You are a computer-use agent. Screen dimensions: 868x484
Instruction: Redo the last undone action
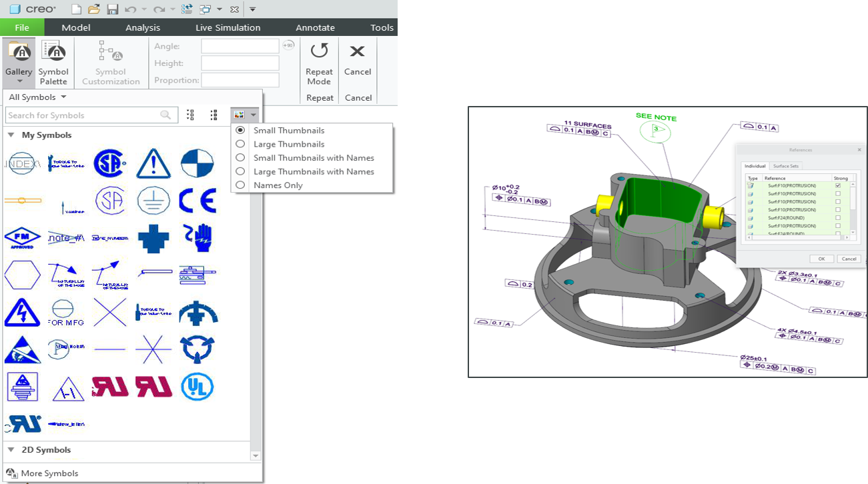click(x=159, y=9)
